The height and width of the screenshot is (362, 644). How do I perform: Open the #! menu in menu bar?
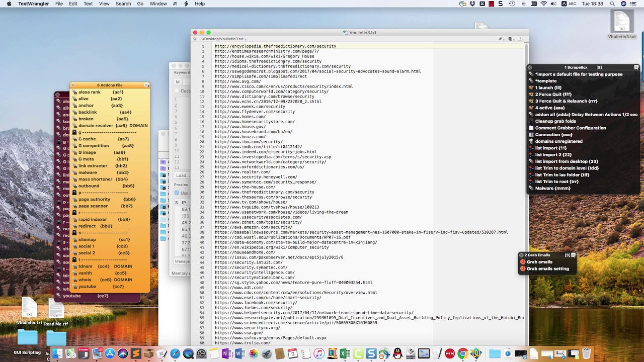point(175,4)
